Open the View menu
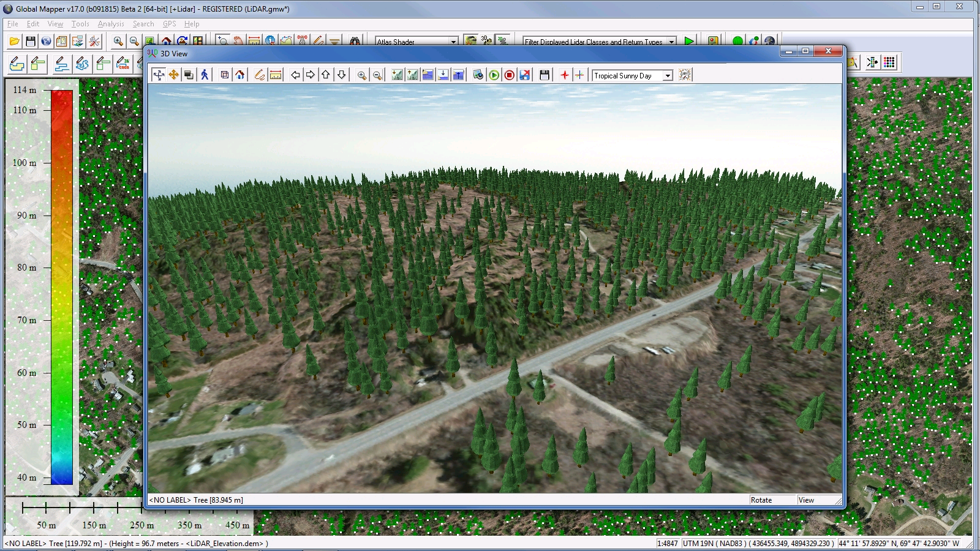The image size is (980, 551). coord(55,24)
